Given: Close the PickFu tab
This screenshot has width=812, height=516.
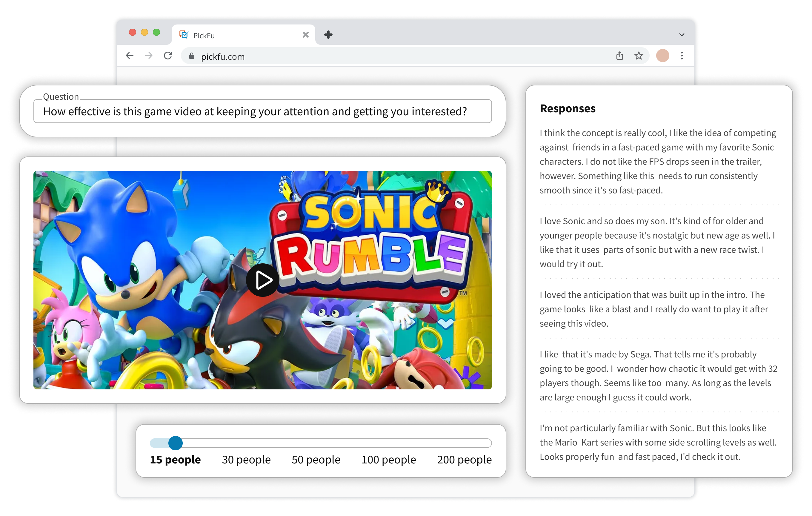Looking at the screenshot, I should [x=305, y=35].
